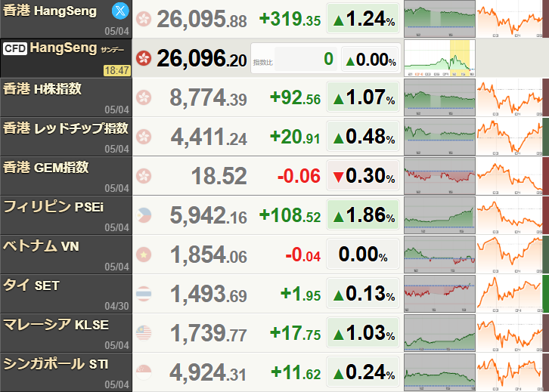
Task: Click the intraday green chart for 香港 HangSeng
Action: coord(439,19)
